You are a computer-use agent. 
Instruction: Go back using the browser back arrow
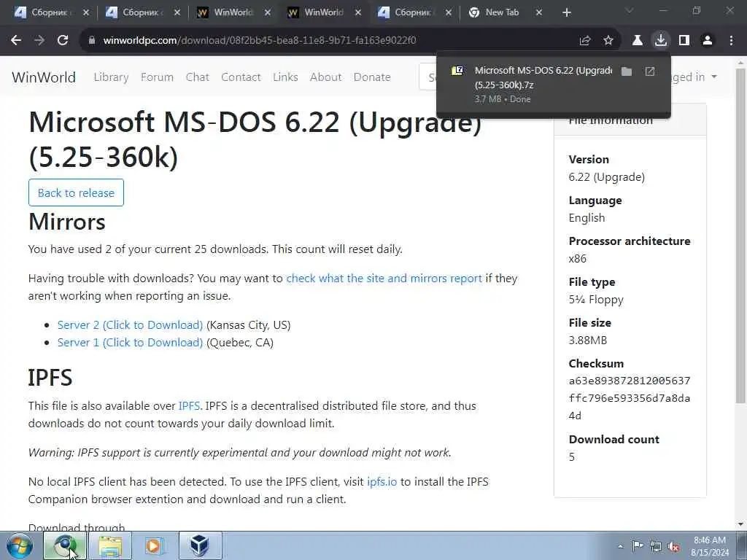tap(16, 41)
